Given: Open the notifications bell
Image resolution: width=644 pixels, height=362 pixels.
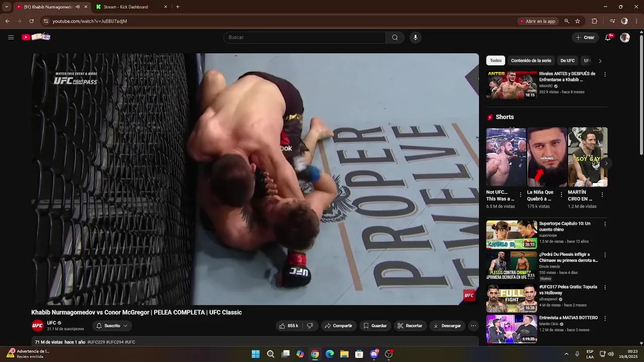Looking at the screenshot, I should (x=608, y=37).
